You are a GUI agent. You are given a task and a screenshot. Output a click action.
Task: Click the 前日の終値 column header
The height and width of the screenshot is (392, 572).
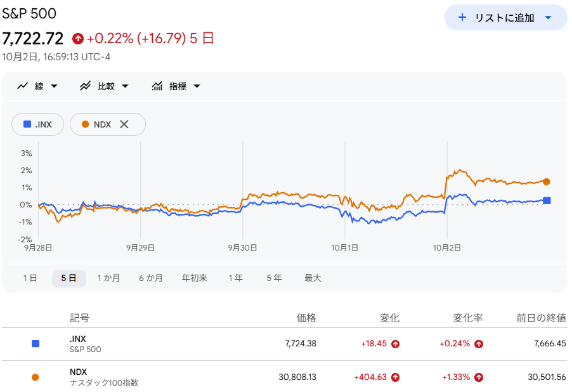[542, 318]
